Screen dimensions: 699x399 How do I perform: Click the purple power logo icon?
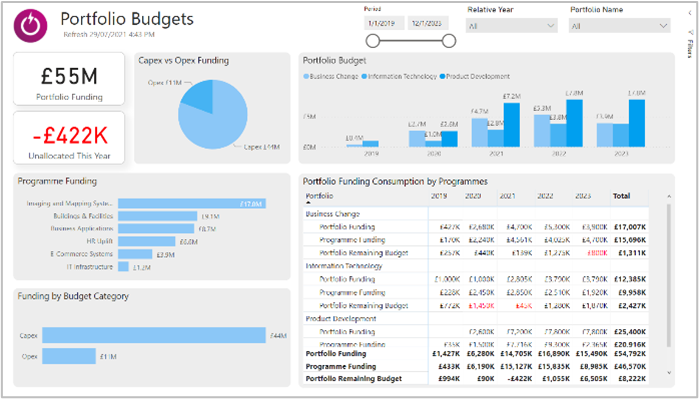[30, 27]
